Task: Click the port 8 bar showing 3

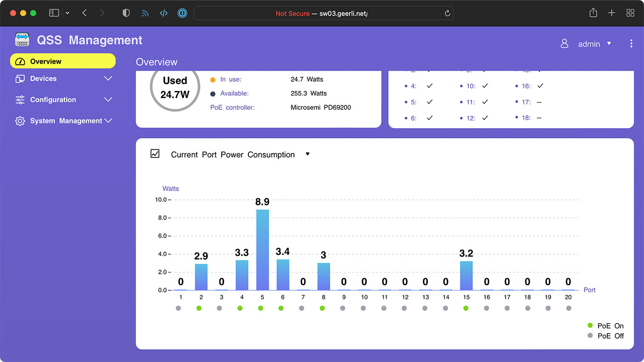Action: tap(324, 277)
